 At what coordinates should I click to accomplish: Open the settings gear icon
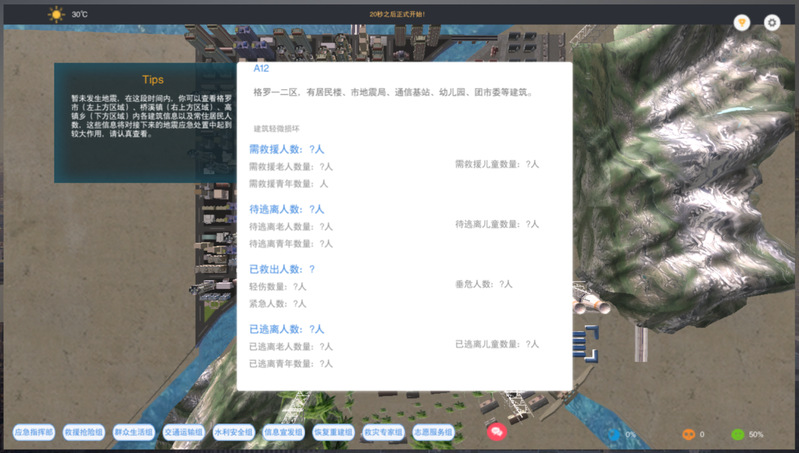(772, 22)
